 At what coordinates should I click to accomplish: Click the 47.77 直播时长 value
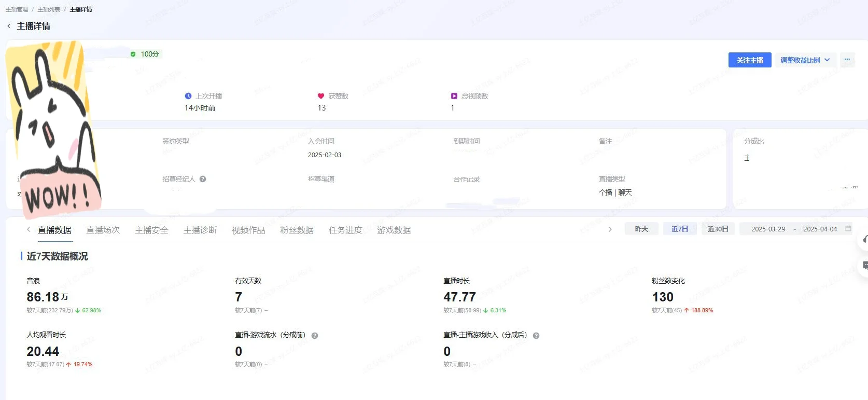point(459,297)
